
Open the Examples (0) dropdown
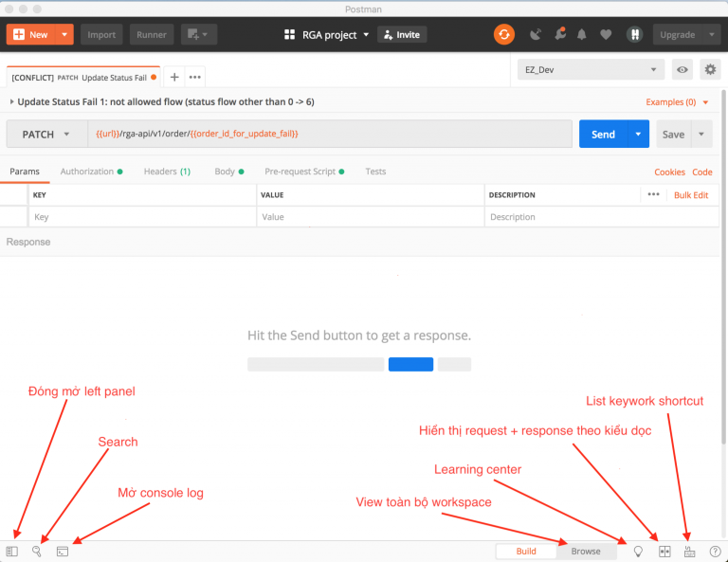(x=677, y=102)
